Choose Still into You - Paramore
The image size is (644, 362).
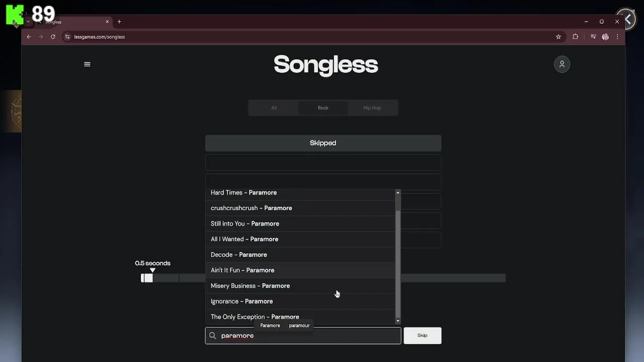pos(300,224)
